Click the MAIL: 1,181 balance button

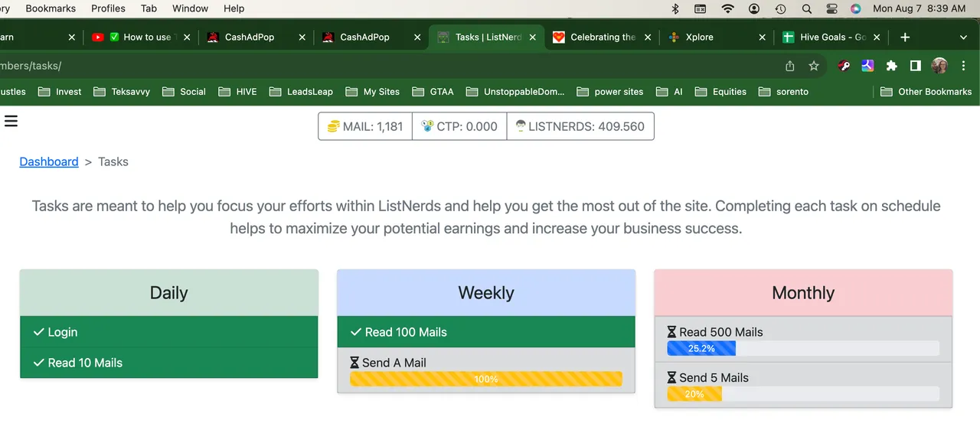[365, 126]
